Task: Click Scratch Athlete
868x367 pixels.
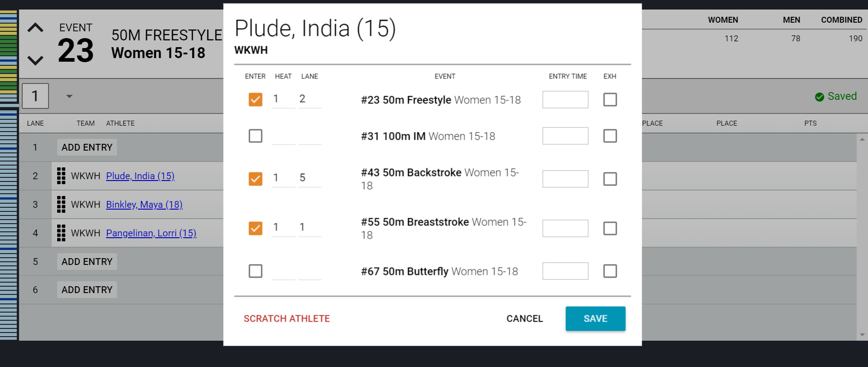Action: 287,318
